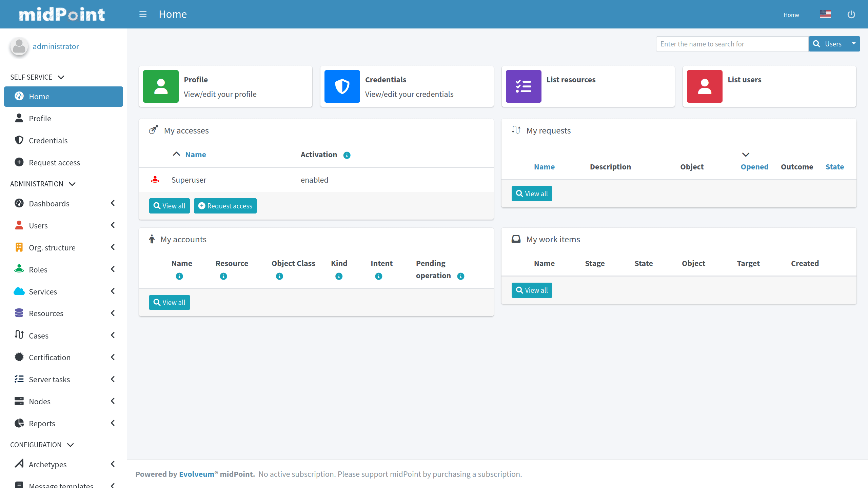
Task: Click the Certification badge icon
Action: pyautogui.click(x=19, y=357)
